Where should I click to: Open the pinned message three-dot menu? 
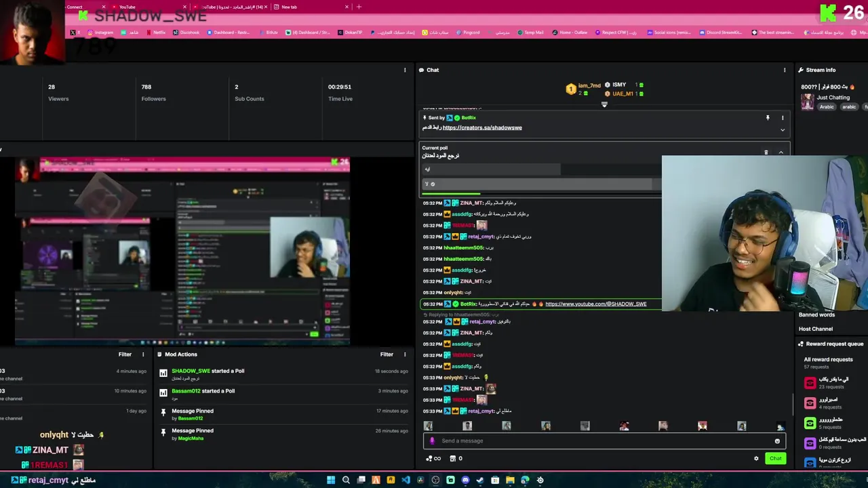[782, 118]
